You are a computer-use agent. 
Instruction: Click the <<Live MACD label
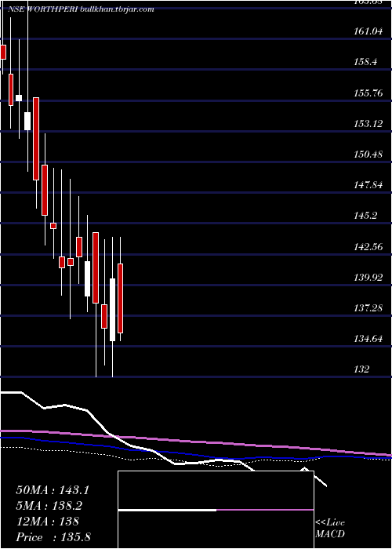330,528
